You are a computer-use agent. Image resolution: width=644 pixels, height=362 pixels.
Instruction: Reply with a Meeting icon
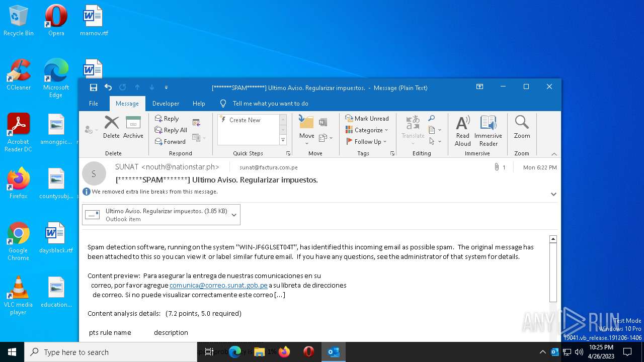coord(196,122)
